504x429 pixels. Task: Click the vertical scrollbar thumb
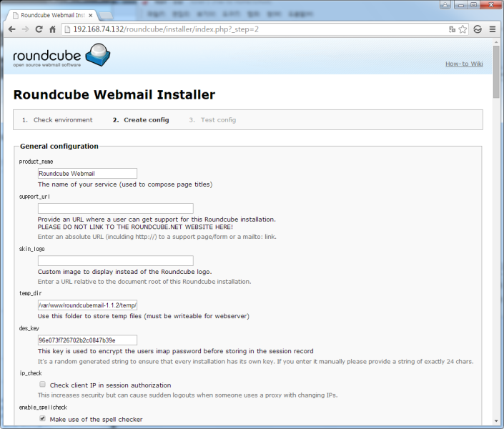point(496,71)
